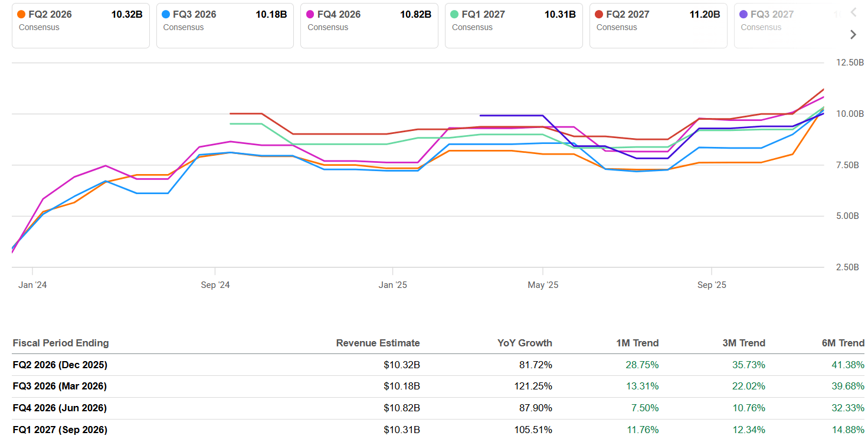The width and height of the screenshot is (868, 439).
Task: Sort table by Revenue Estimate column
Action: click(x=378, y=343)
